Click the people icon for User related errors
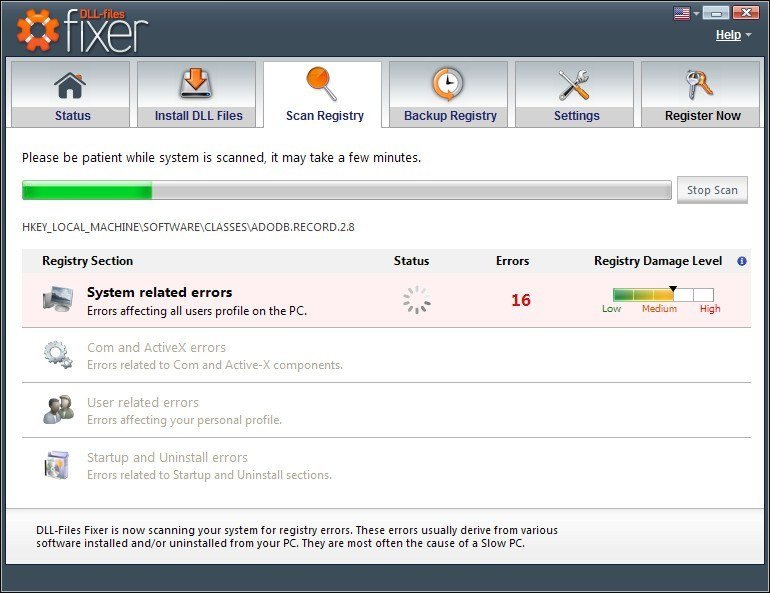 click(x=58, y=409)
